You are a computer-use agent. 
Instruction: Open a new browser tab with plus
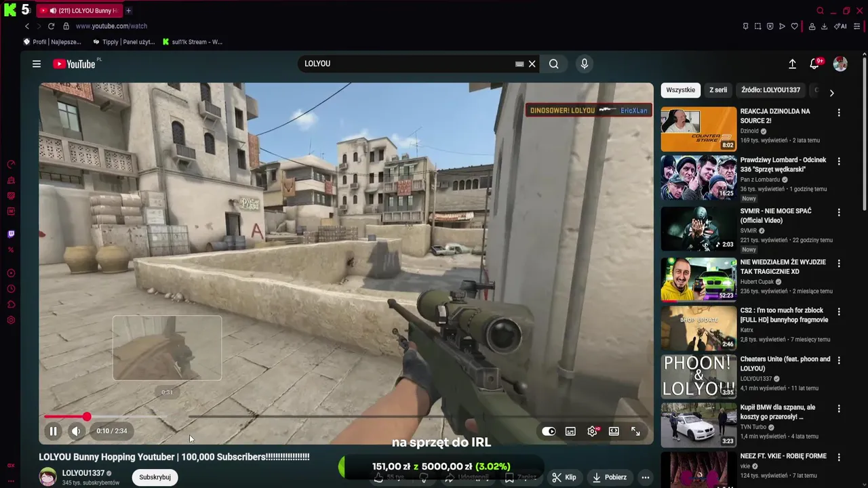point(128,11)
